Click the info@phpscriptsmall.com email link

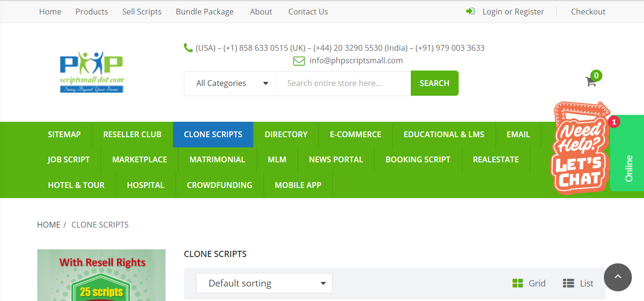(357, 60)
